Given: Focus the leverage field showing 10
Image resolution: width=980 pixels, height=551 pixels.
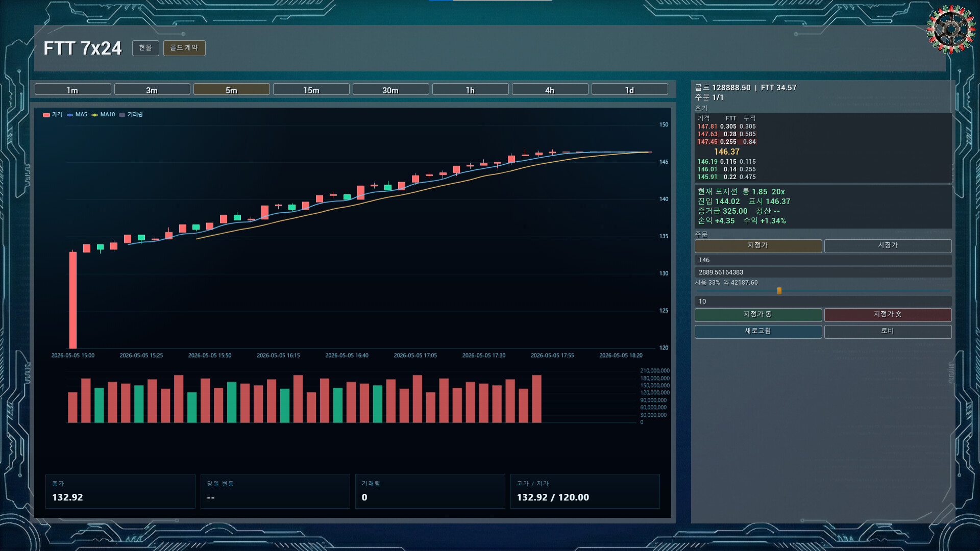Looking at the screenshot, I should pyautogui.click(x=823, y=302).
